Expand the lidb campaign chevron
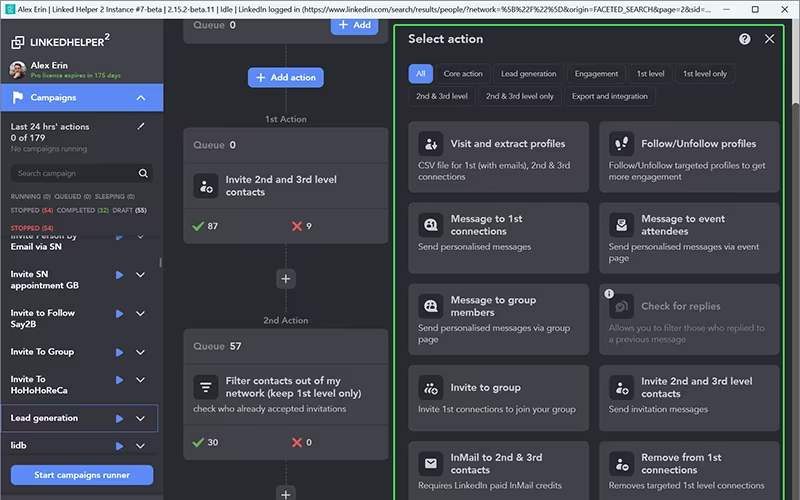 click(140, 446)
